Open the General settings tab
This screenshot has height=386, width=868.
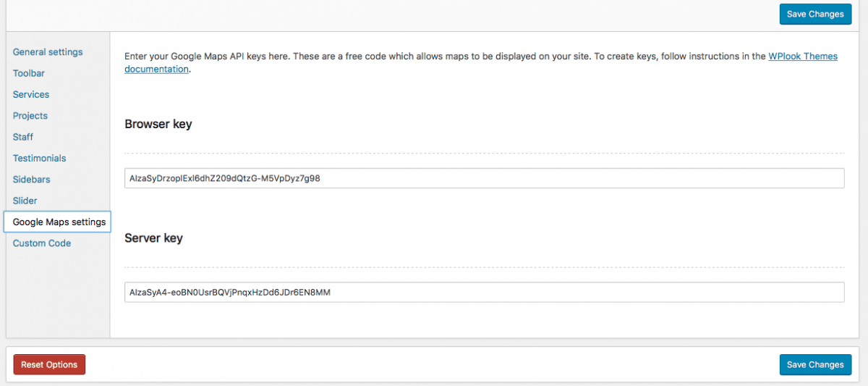48,52
